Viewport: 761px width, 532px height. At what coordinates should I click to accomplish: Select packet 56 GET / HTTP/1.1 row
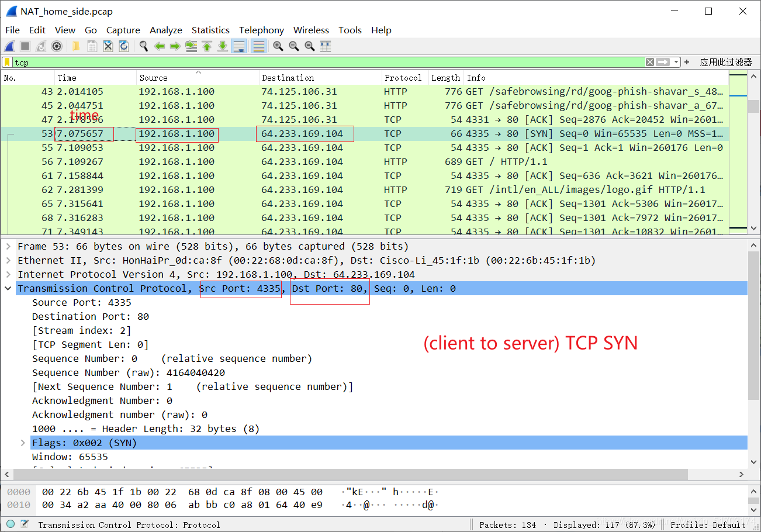point(365,161)
